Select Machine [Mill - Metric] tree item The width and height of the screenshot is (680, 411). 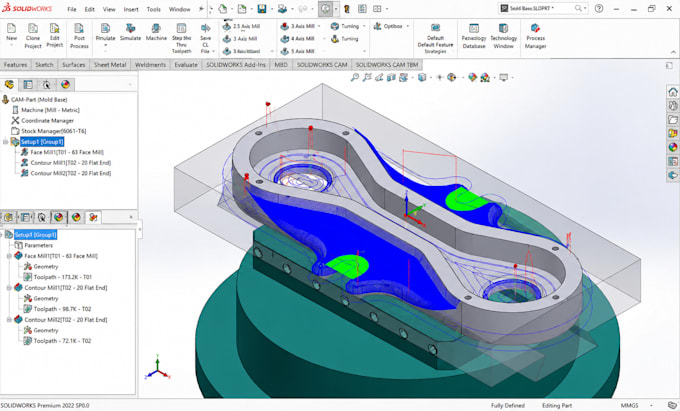(x=46, y=110)
